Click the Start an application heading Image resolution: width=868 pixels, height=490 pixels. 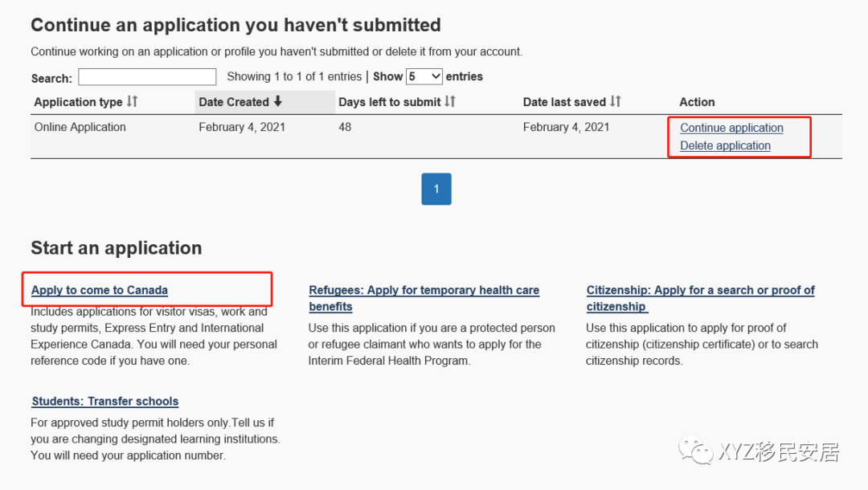pyautogui.click(x=117, y=247)
